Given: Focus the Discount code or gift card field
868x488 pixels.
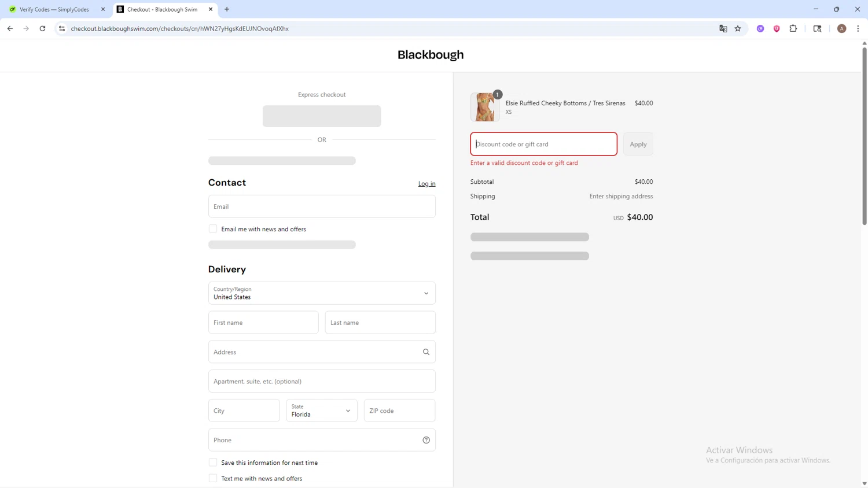Looking at the screenshot, I should [544, 144].
